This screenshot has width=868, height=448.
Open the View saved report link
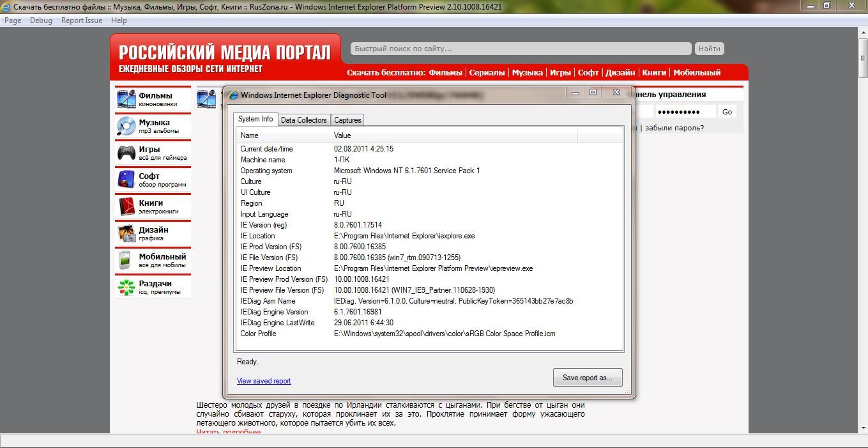[264, 381]
